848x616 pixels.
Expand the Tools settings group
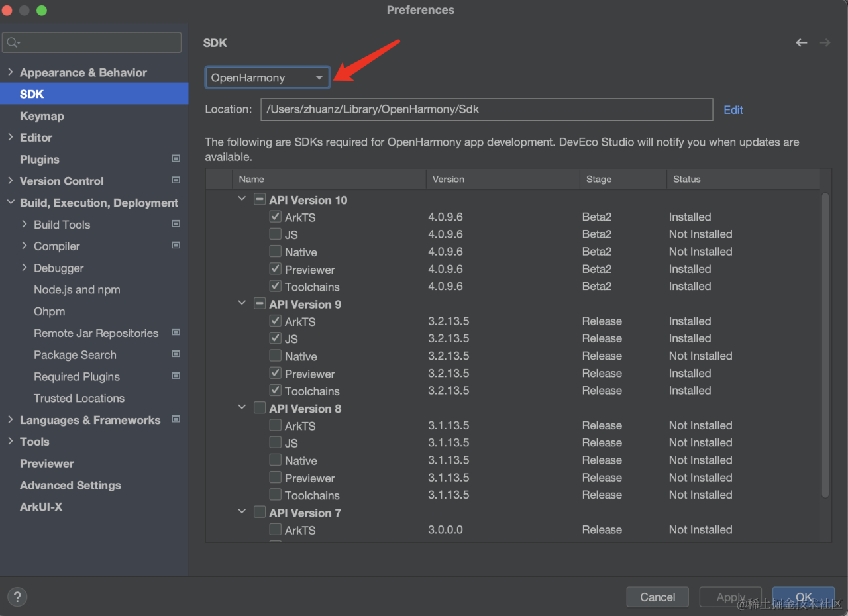point(10,441)
